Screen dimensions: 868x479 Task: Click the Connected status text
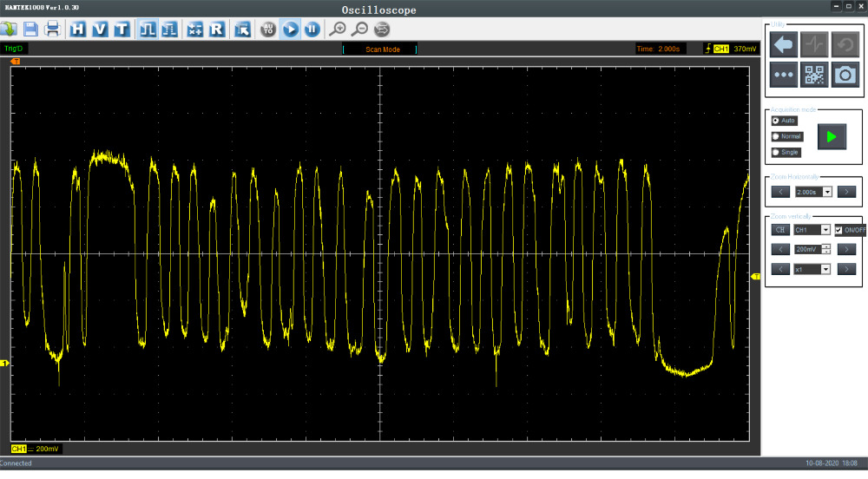click(16, 463)
